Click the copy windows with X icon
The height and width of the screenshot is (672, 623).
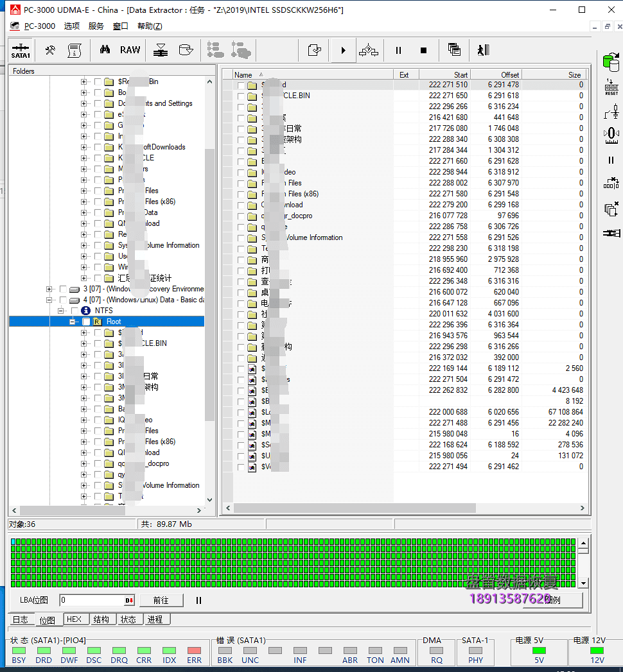611,209
